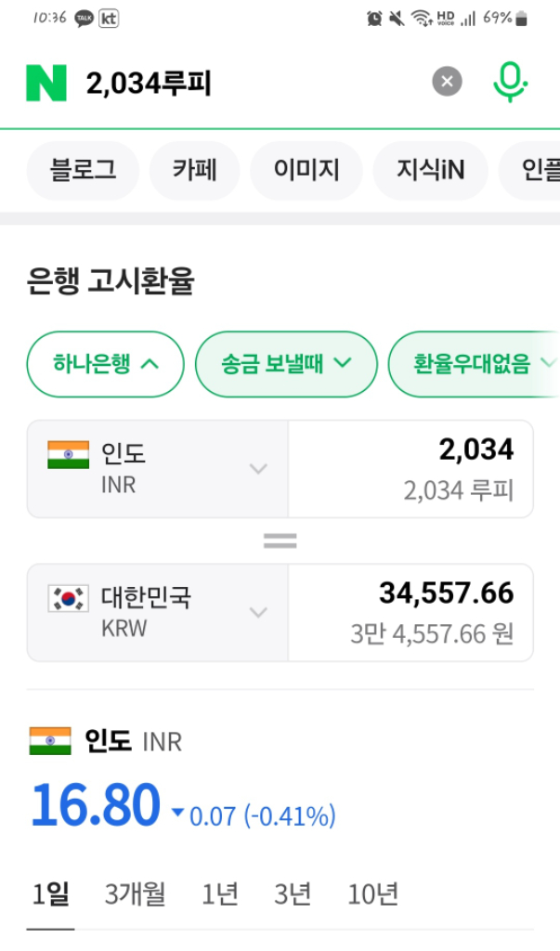Tap the green Naver N logo
The height and width of the screenshot is (951, 560).
[x=46, y=84]
